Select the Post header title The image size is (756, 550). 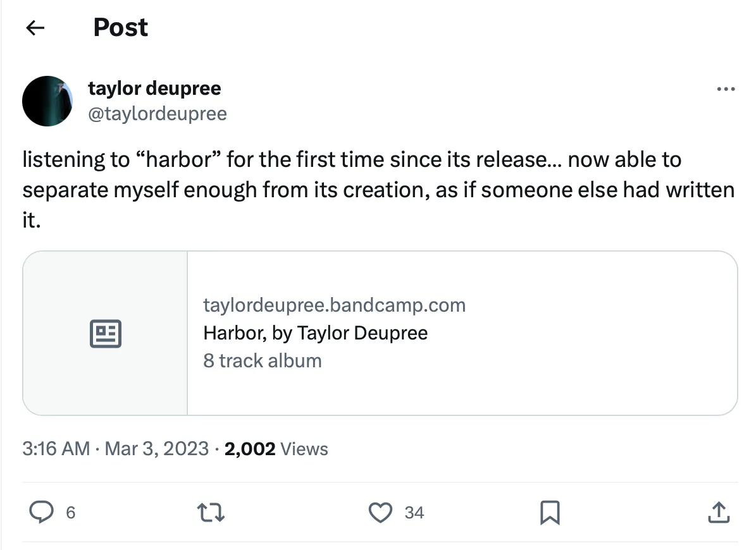[121, 27]
